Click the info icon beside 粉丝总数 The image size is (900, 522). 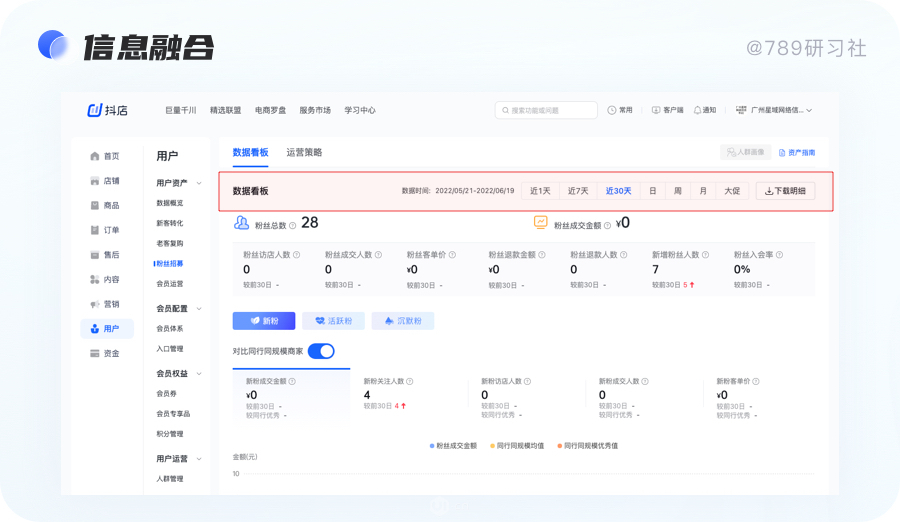pyautogui.click(x=293, y=226)
